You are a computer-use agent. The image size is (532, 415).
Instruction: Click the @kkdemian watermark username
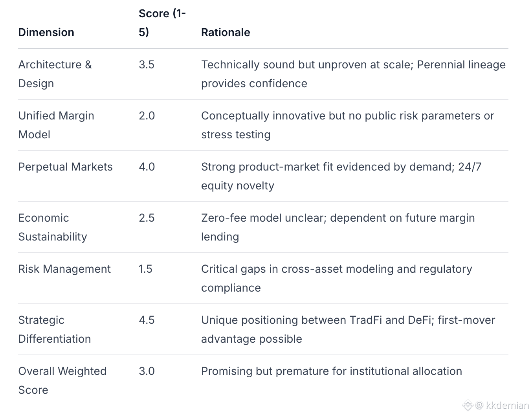pyautogui.click(x=503, y=405)
